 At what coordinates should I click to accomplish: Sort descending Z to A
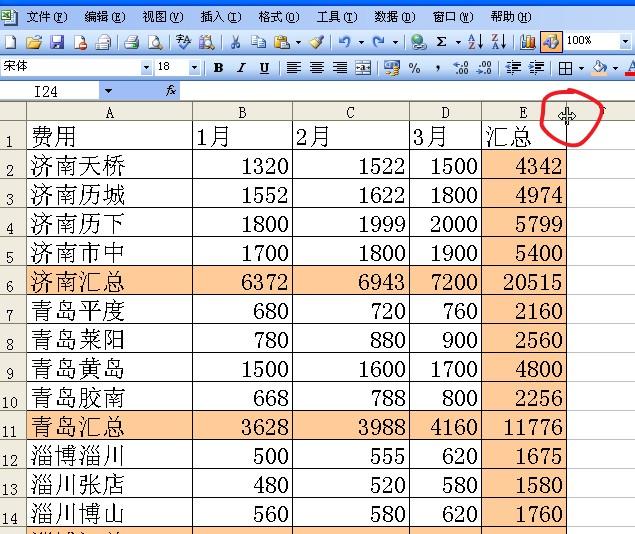click(499, 42)
